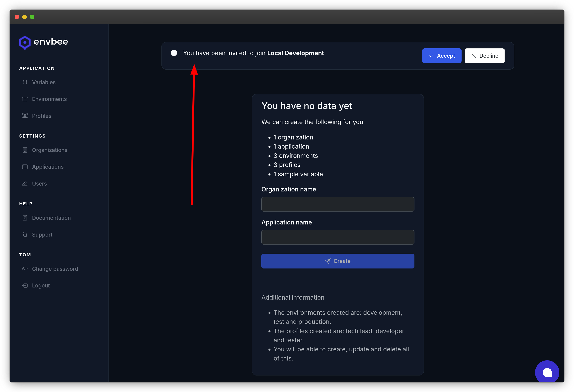Click the curly braces Variables icon
Screen dimensions: 574x392
[25, 82]
